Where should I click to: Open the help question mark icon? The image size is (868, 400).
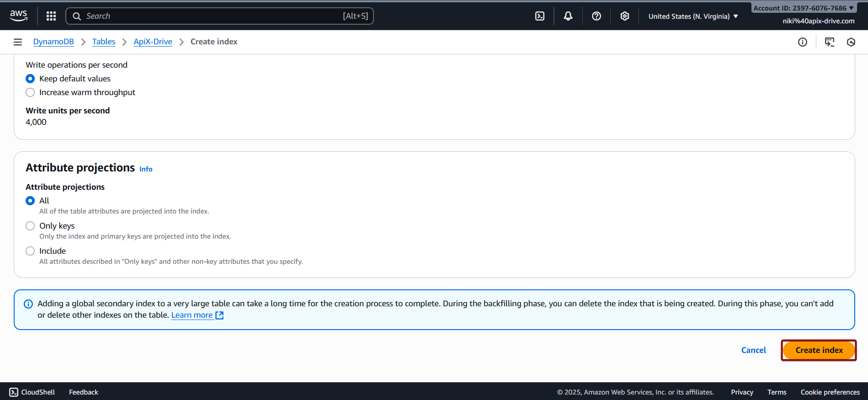(x=596, y=16)
